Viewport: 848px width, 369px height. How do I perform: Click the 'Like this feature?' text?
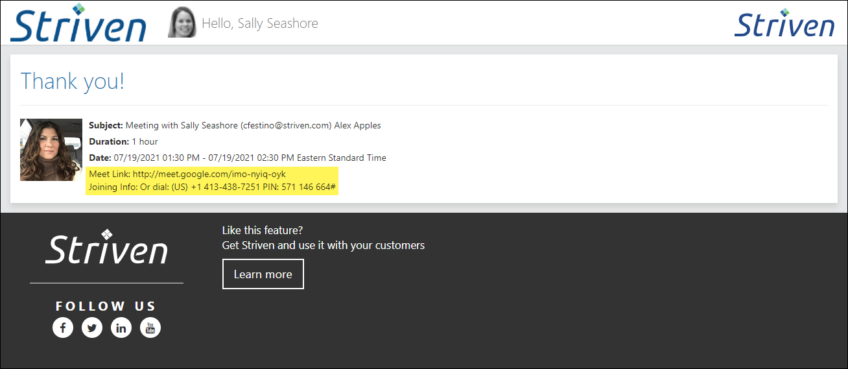(x=262, y=230)
